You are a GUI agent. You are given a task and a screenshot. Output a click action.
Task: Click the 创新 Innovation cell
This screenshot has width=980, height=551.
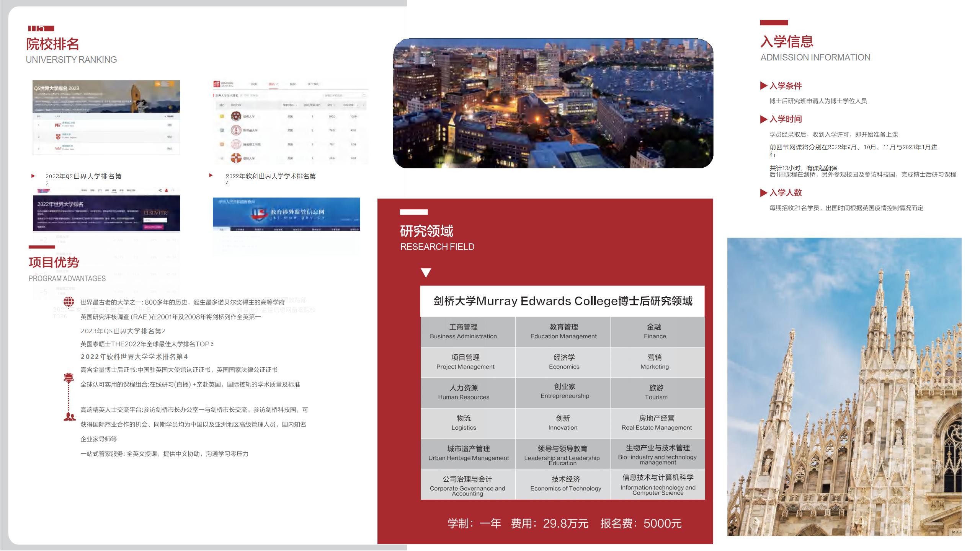563,423
